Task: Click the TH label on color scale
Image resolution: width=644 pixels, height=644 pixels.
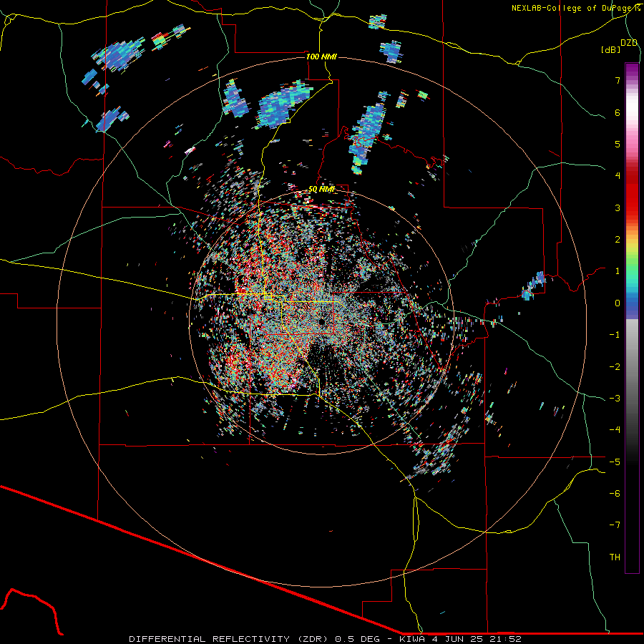Action: 615,557
